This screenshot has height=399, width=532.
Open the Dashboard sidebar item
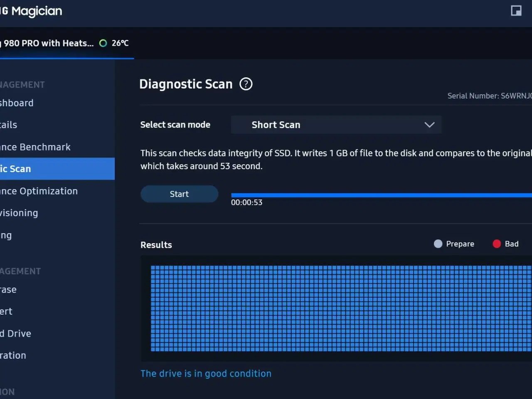(x=17, y=103)
